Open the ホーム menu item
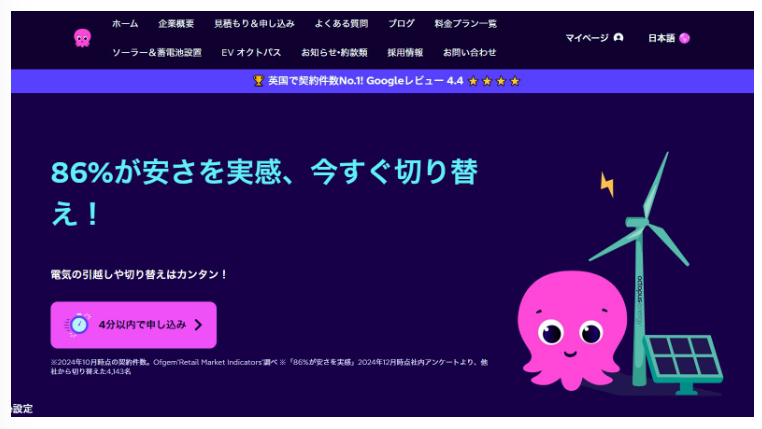This screenshot has width=762, height=429. pos(125,23)
